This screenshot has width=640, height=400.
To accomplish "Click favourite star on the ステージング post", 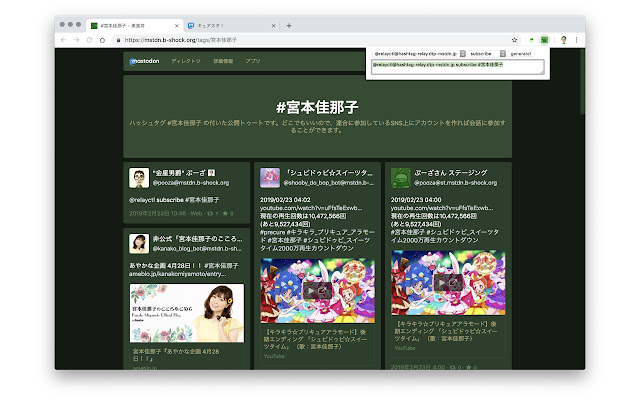I will tap(471, 367).
